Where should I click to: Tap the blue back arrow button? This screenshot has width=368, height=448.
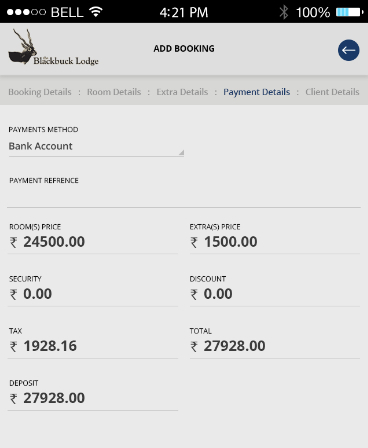(x=348, y=50)
